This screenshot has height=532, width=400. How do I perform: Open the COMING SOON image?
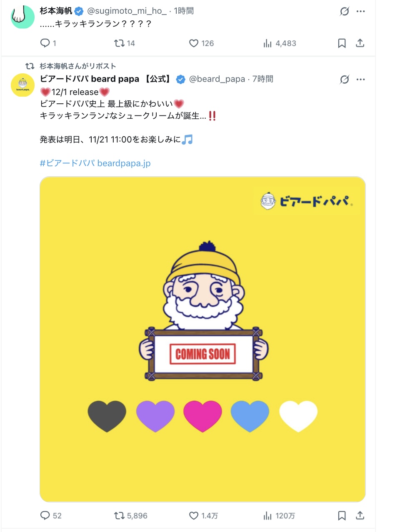tap(202, 339)
